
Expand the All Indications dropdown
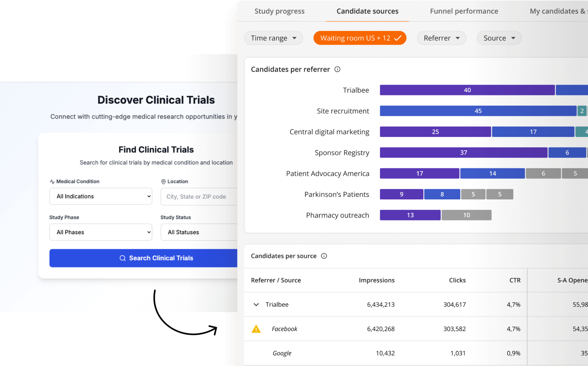click(x=101, y=196)
